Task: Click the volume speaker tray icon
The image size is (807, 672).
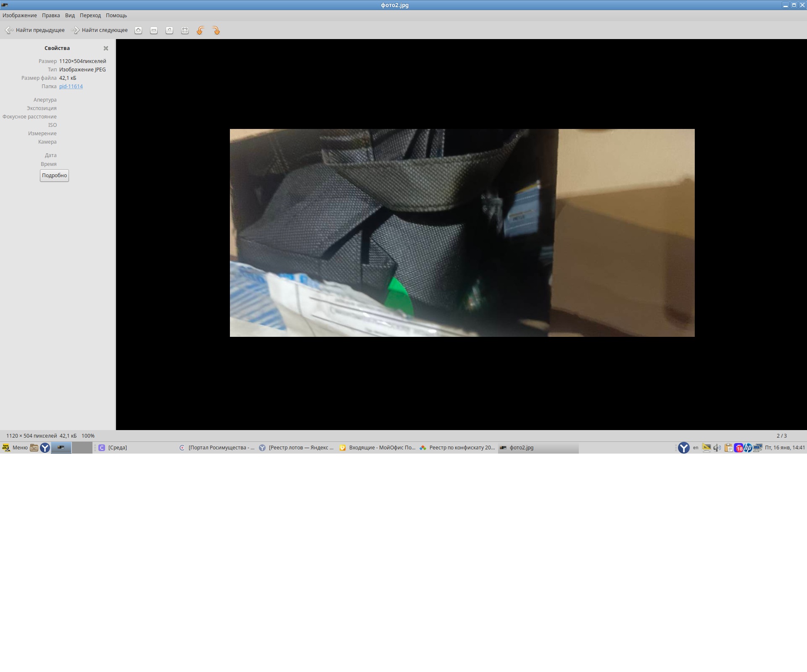Action: [717, 448]
